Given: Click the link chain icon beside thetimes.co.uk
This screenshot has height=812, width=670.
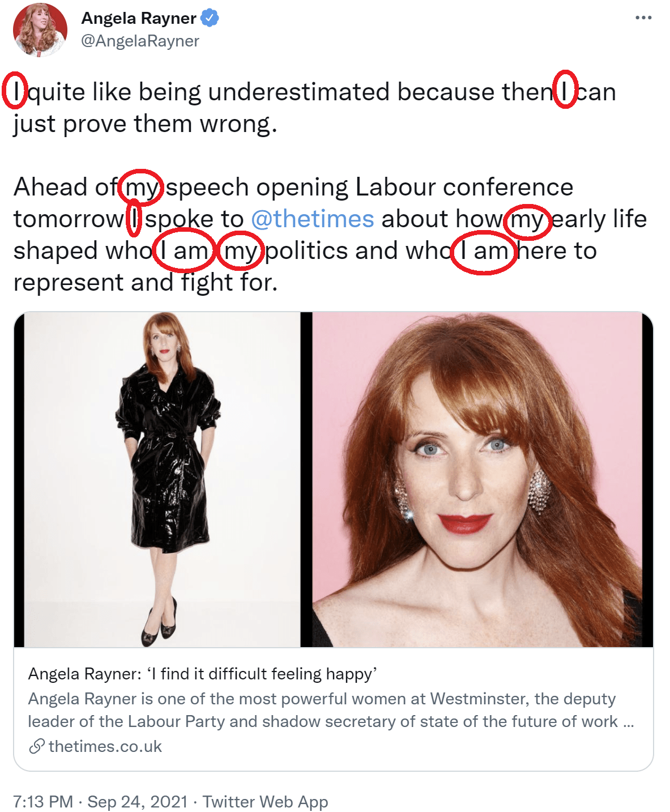Looking at the screenshot, I should point(36,746).
